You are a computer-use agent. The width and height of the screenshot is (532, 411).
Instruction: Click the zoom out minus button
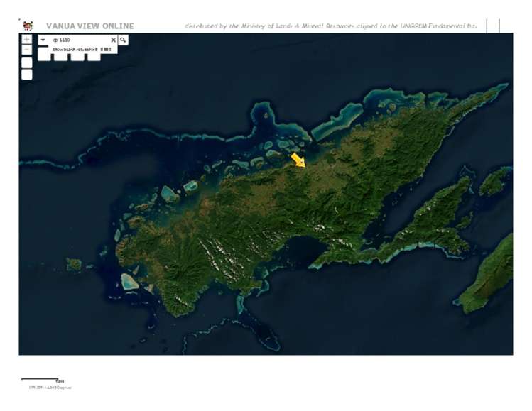[x=26, y=50]
